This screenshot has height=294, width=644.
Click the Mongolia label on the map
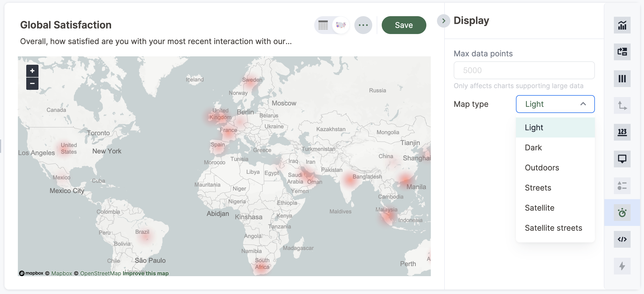tap(388, 132)
